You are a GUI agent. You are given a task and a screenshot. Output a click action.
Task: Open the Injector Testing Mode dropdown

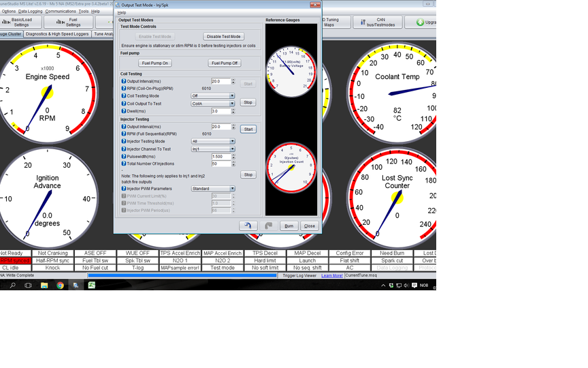[x=213, y=141]
